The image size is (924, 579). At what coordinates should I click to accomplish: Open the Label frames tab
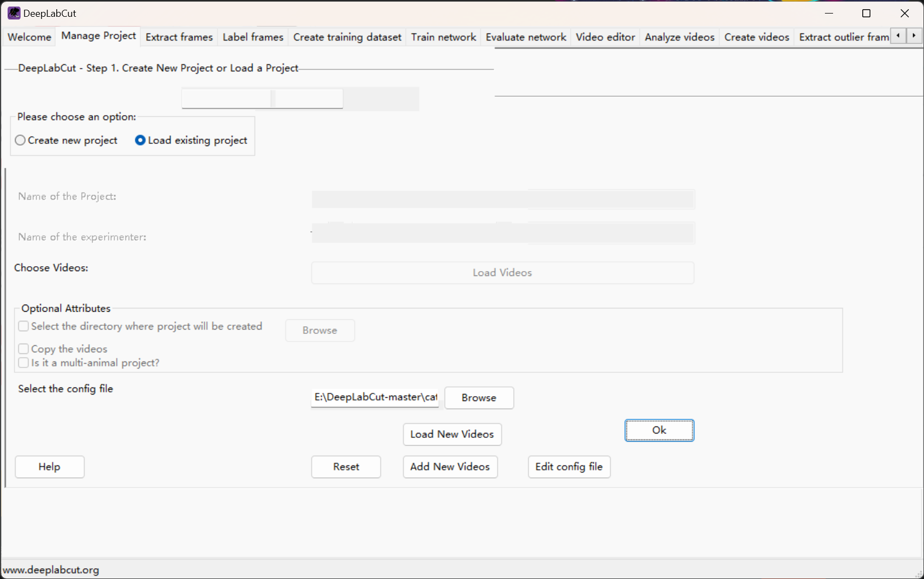click(253, 37)
